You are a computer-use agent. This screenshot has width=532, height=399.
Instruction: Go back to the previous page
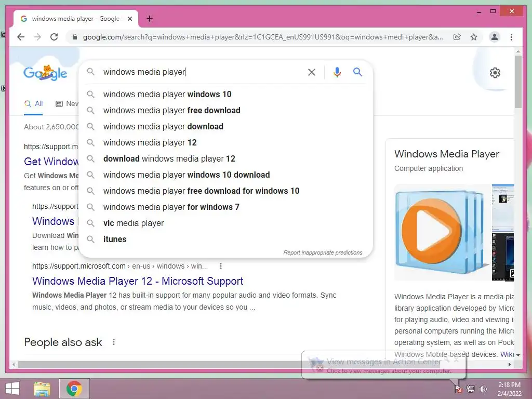click(x=21, y=37)
